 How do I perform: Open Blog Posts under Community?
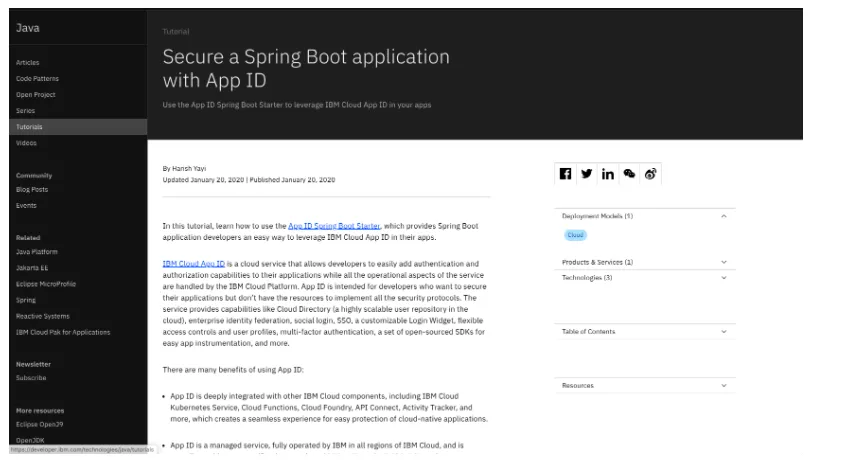[x=32, y=189]
